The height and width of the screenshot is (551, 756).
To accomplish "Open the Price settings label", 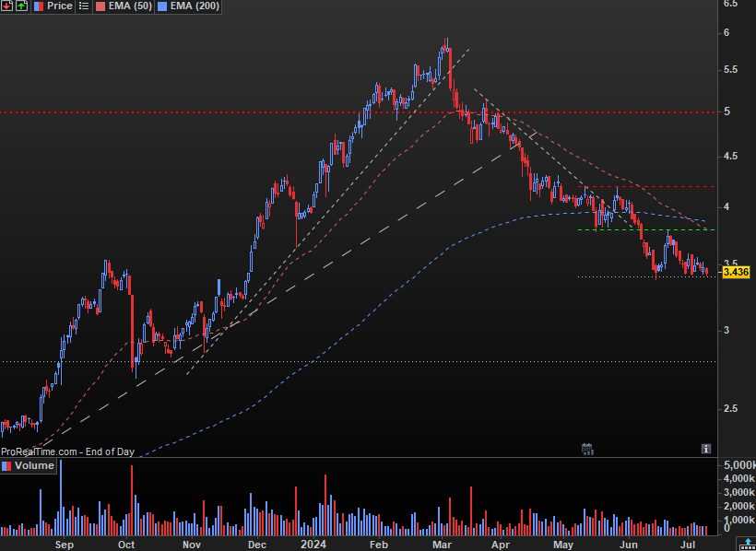I will 60,6.
